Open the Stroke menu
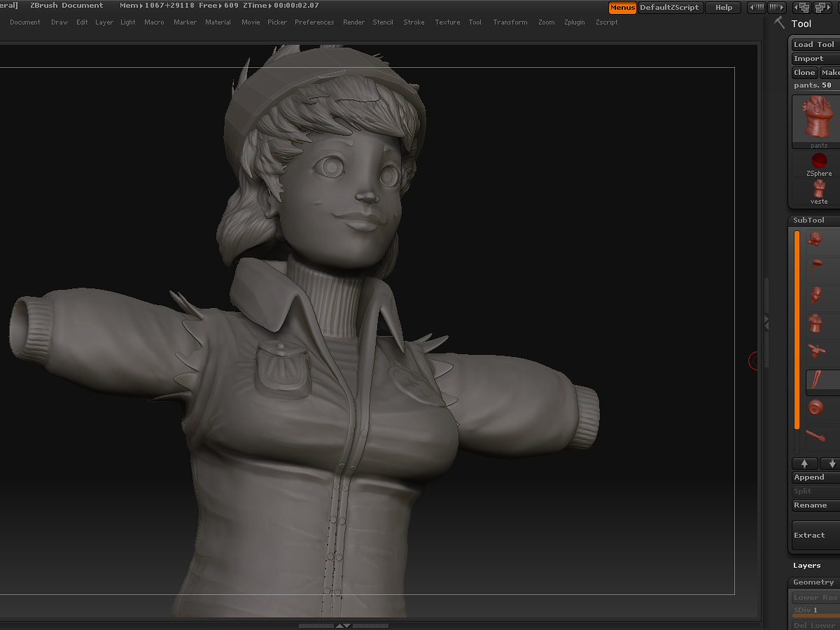Image resolution: width=840 pixels, height=630 pixels. pos(414,22)
